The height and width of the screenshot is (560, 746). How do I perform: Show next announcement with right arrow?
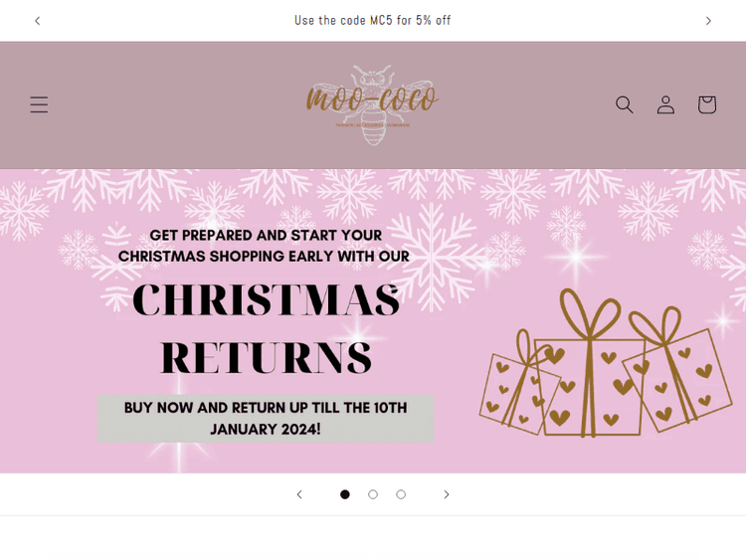pos(708,21)
